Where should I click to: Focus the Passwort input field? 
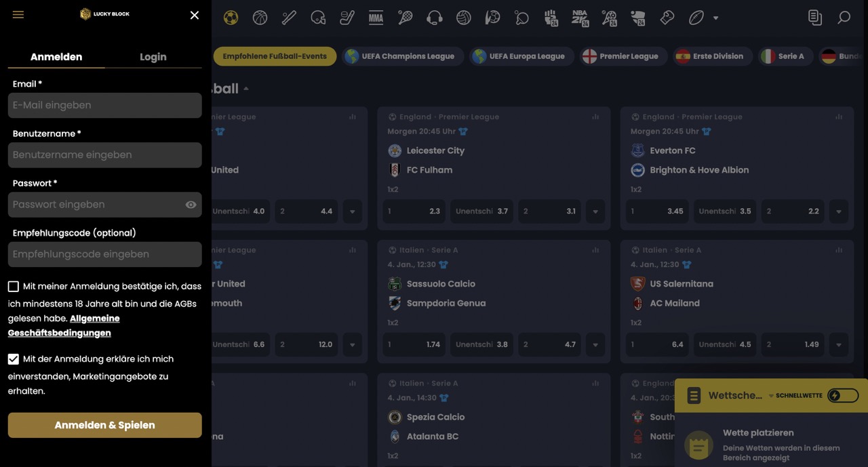105,205
